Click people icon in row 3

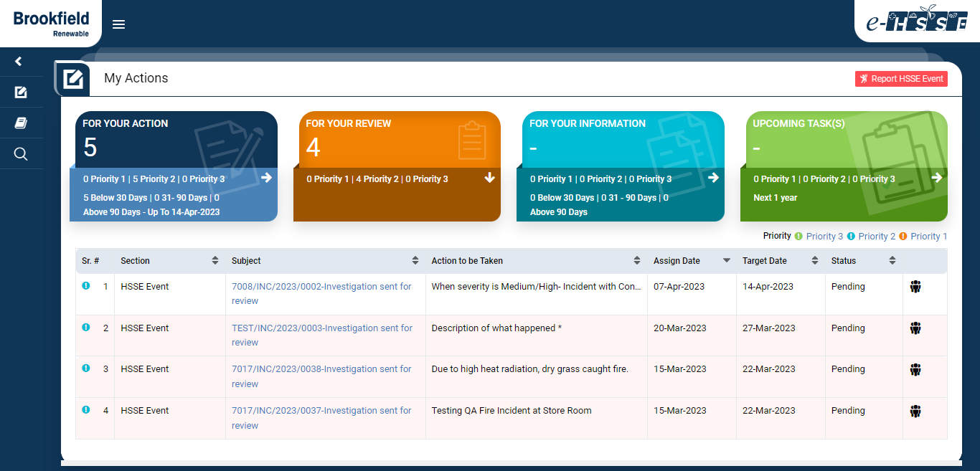click(915, 370)
